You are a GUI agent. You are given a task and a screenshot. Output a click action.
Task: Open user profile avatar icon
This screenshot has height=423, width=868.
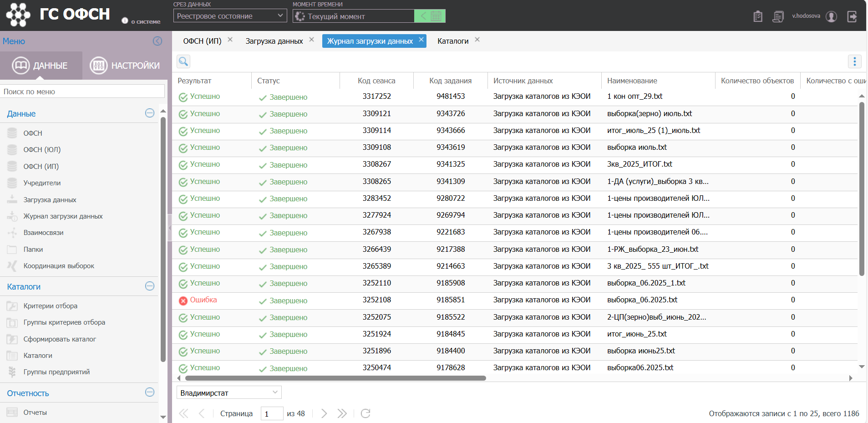click(831, 16)
